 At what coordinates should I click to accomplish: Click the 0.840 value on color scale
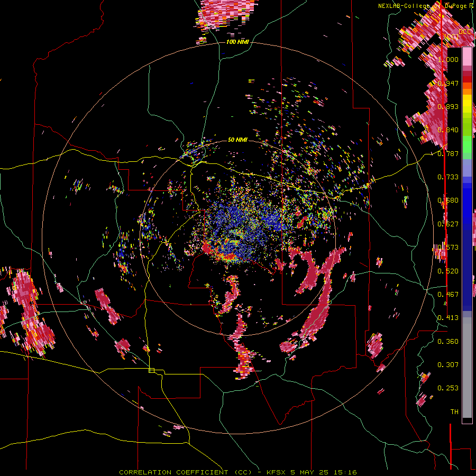pos(448,130)
